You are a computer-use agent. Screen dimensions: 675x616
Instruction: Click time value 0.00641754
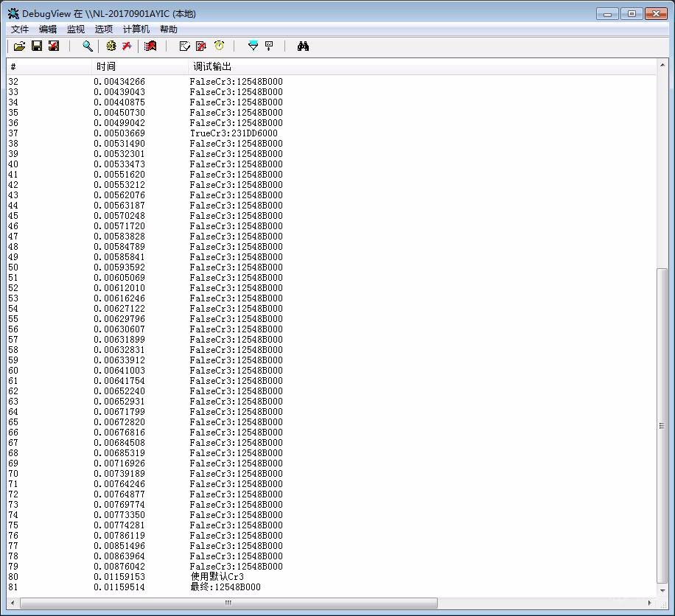(119, 381)
